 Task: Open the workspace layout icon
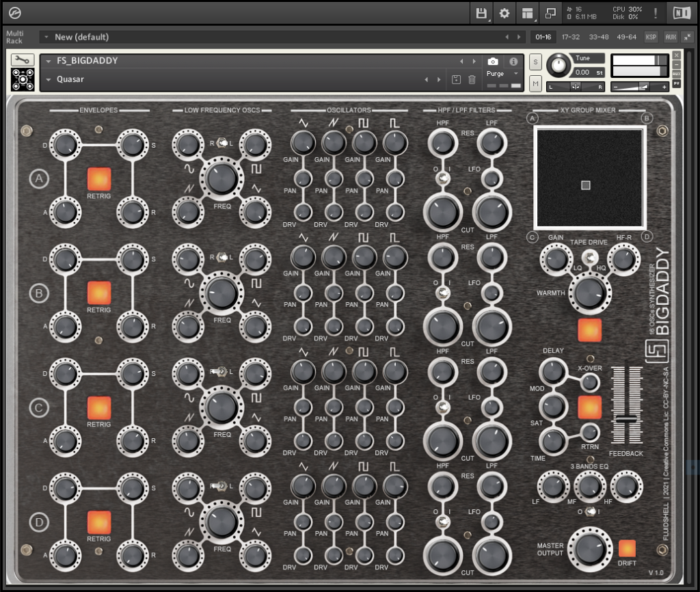(528, 14)
